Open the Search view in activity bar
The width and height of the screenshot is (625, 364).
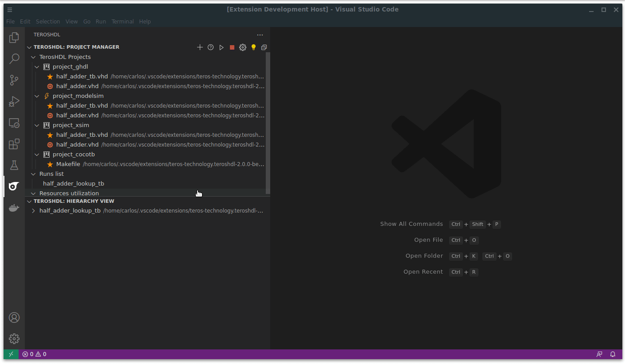[14, 59]
